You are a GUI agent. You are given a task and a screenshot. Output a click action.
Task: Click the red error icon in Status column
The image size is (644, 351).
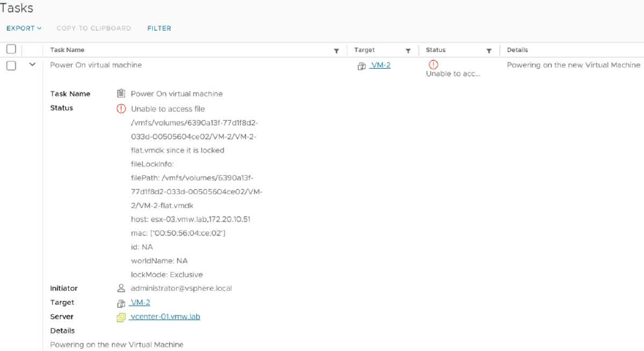pyautogui.click(x=433, y=64)
